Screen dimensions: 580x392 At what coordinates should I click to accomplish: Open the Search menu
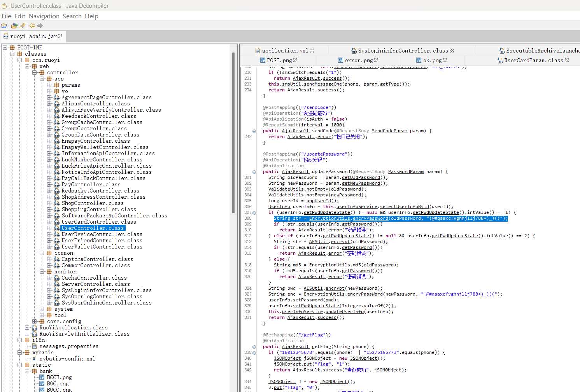pyautogui.click(x=72, y=16)
